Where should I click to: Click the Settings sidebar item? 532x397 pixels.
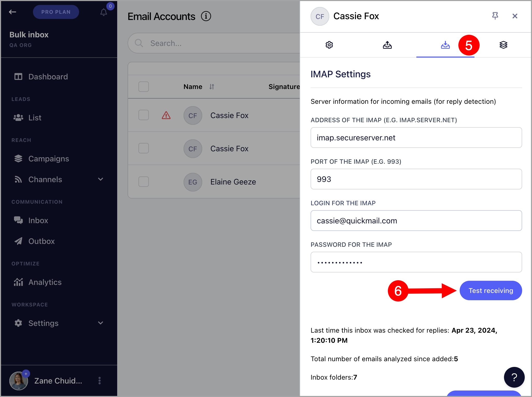pos(43,323)
